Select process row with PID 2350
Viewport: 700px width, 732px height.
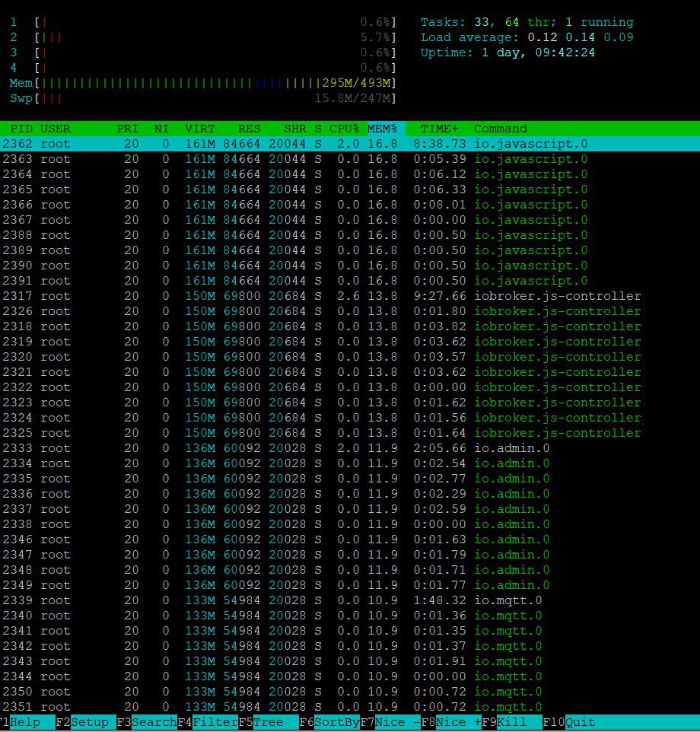coord(350,692)
